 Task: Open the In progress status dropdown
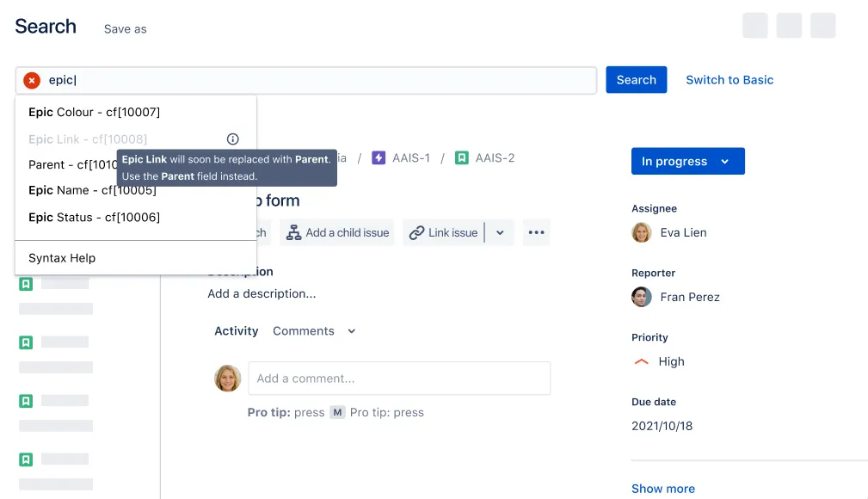tap(688, 161)
